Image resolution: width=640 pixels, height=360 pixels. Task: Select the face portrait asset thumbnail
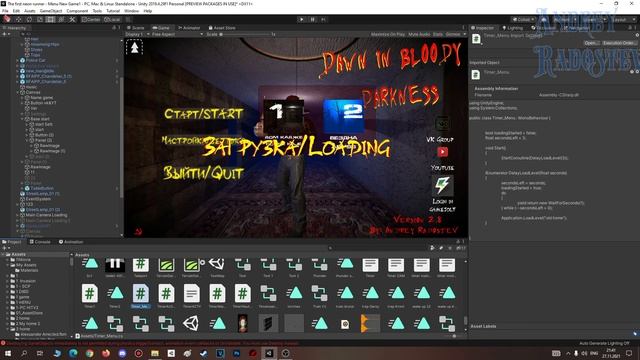pos(242,323)
